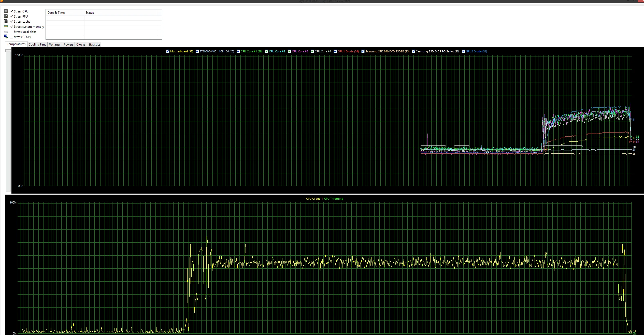Toggle ST3000DM001-1CH166 temperature series

[197, 51]
